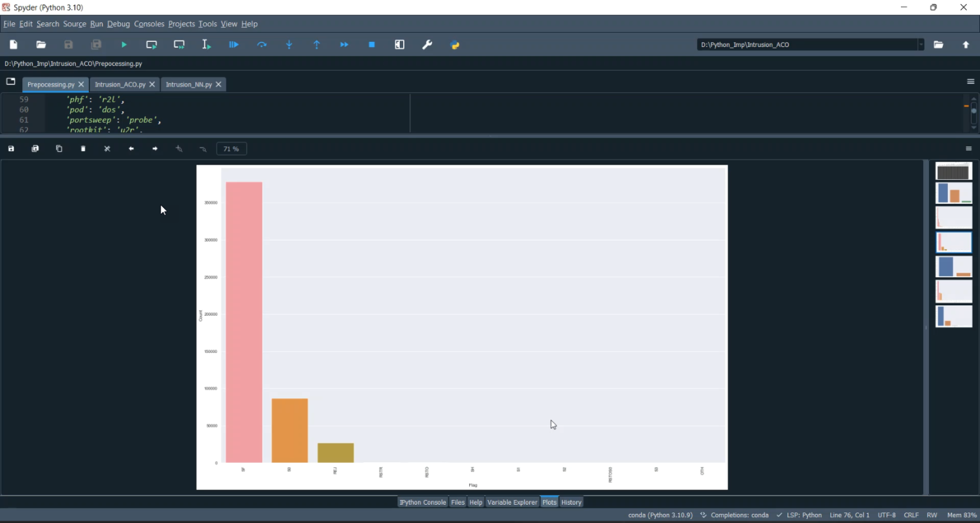Click the 71 % zoom level field
The width and height of the screenshot is (980, 523).
point(231,149)
